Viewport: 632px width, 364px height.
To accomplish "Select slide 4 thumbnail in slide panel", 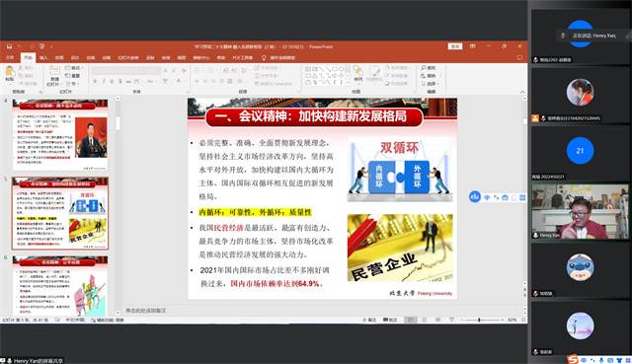I will coord(60,135).
